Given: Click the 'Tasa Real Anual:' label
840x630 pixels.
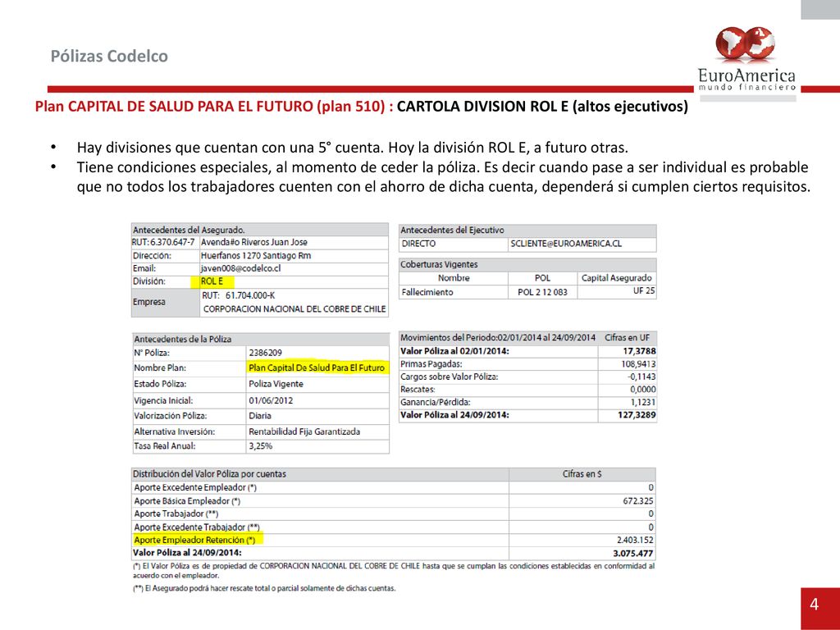Looking at the screenshot, I should [165, 445].
